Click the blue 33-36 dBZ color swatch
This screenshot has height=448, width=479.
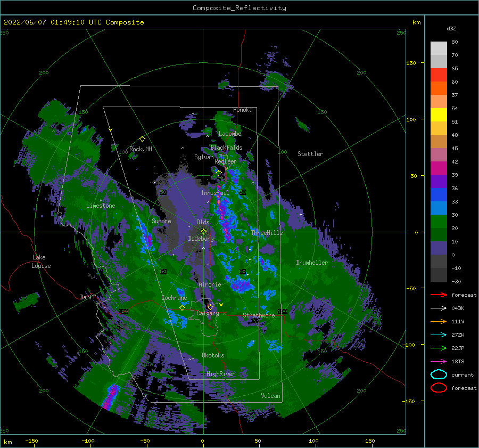(x=439, y=194)
